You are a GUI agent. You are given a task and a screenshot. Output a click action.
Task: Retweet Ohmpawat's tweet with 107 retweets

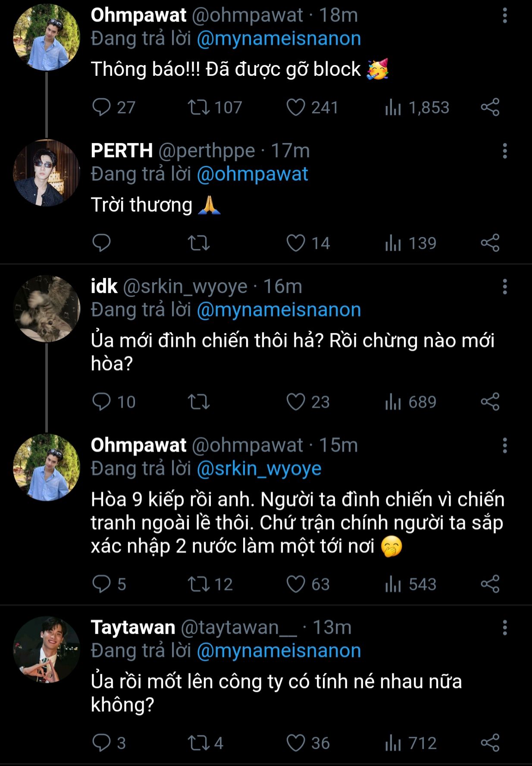tap(199, 107)
